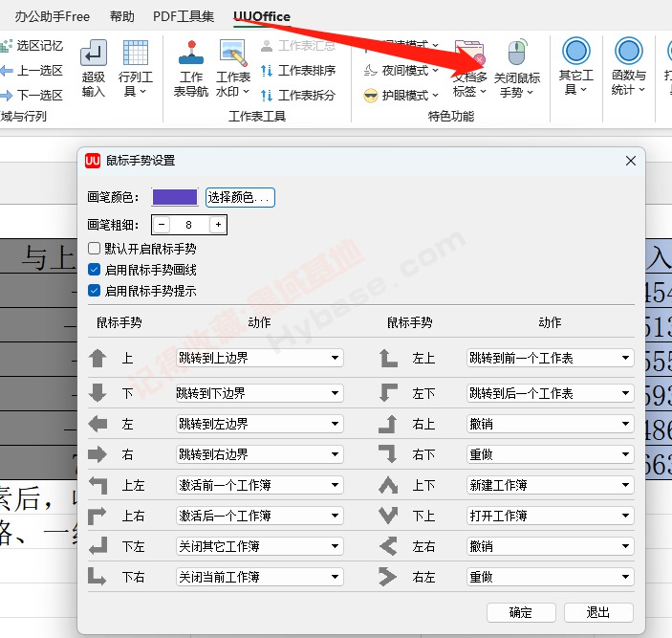Confirm settings with 确定
The image size is (672, 638).
(521, 612)
